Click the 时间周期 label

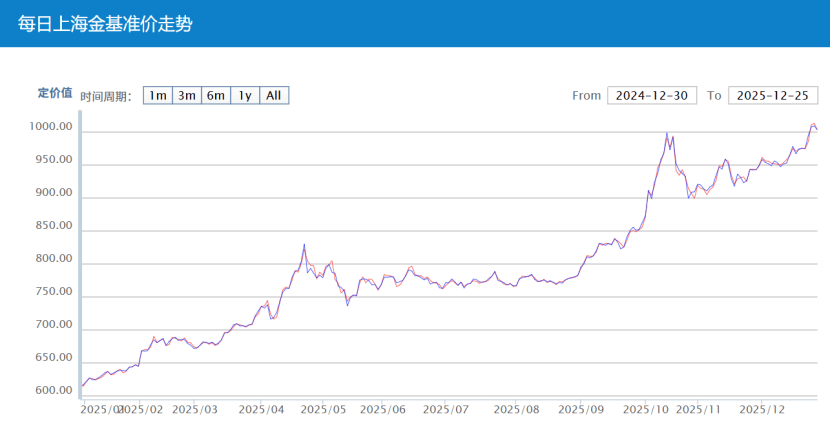click(106, 96)
